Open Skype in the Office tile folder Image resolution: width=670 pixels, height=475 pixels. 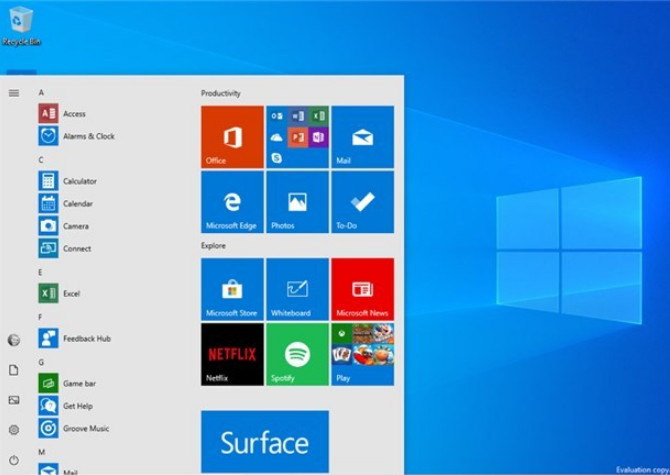pyautogui.click(x=277, y=158)
